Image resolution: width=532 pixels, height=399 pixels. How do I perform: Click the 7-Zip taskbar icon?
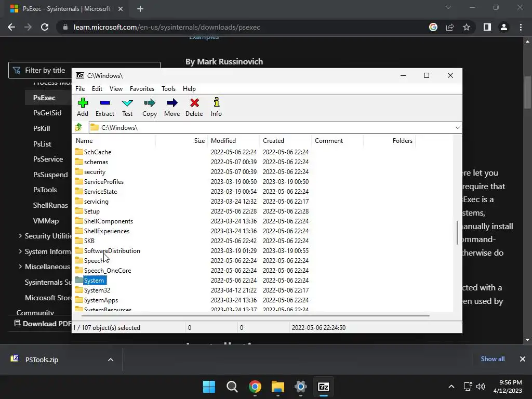[323, 387]
